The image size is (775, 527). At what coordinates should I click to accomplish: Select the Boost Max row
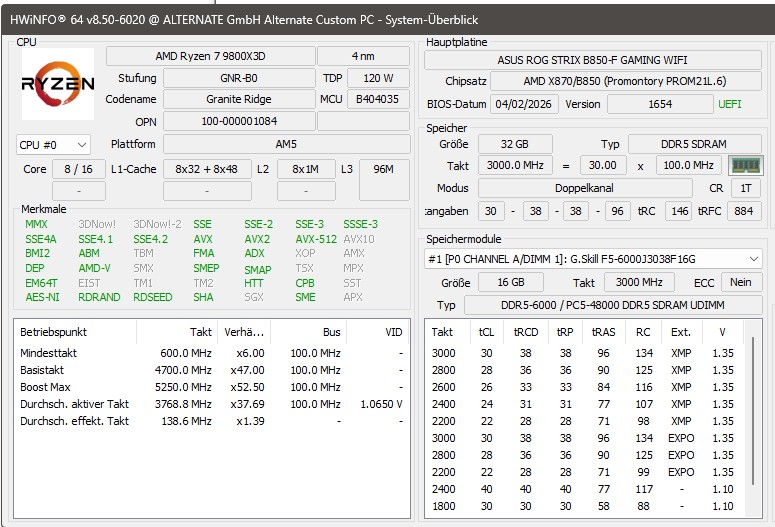pyautogui.click(x=212, y=387)
